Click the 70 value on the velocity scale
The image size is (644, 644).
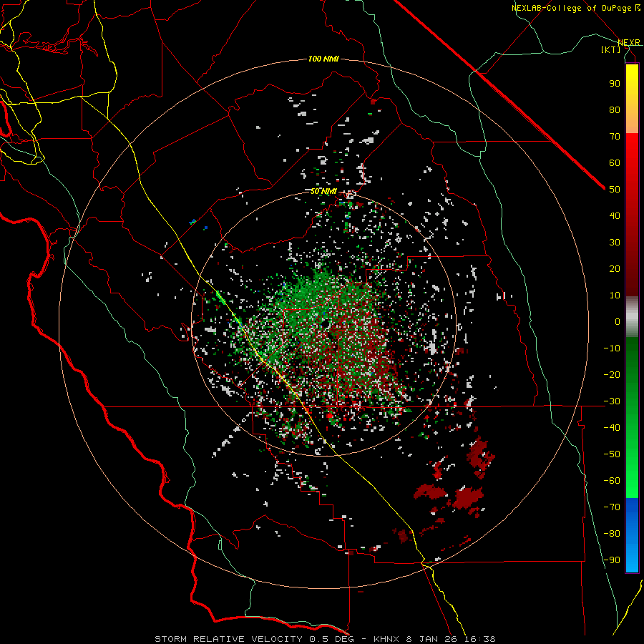[615, 137]
